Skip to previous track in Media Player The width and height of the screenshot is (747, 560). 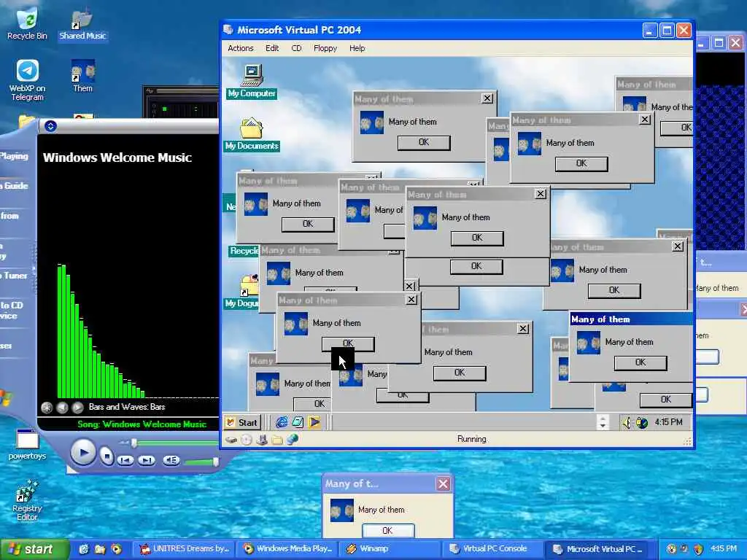coord(125,460)
